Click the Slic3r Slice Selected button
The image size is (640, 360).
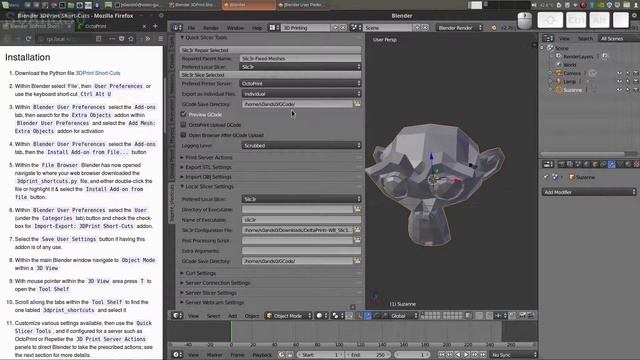click(x=270, y=75)
